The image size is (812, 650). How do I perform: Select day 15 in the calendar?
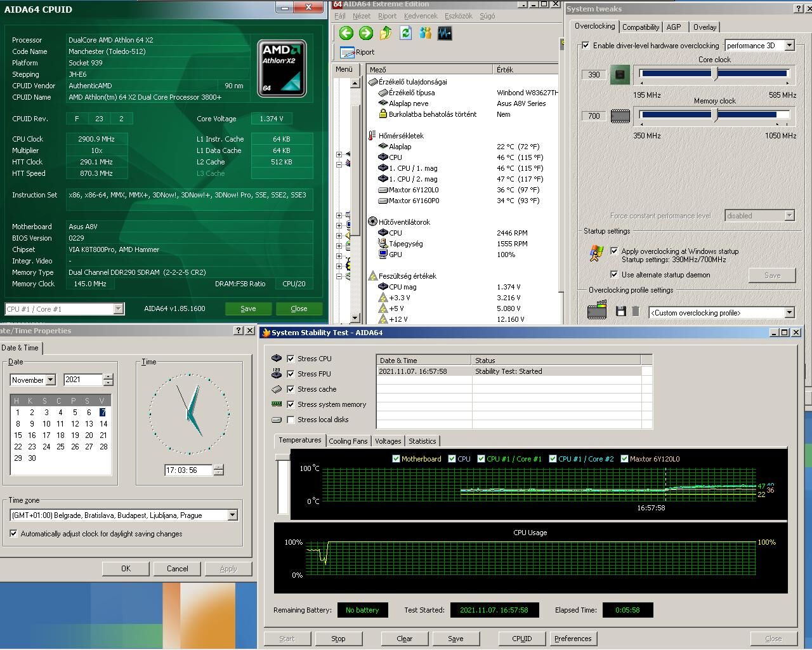(18, 435)
